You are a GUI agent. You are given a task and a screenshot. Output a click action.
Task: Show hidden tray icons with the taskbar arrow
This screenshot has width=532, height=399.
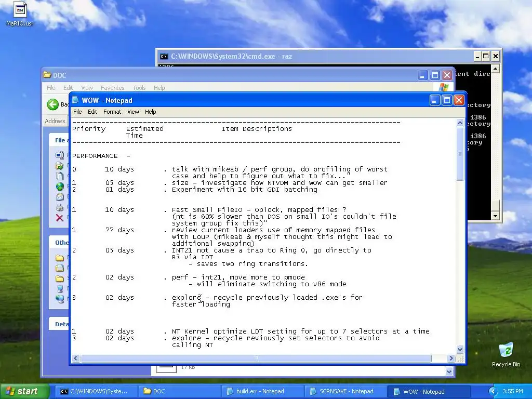(x=493, y=391)
